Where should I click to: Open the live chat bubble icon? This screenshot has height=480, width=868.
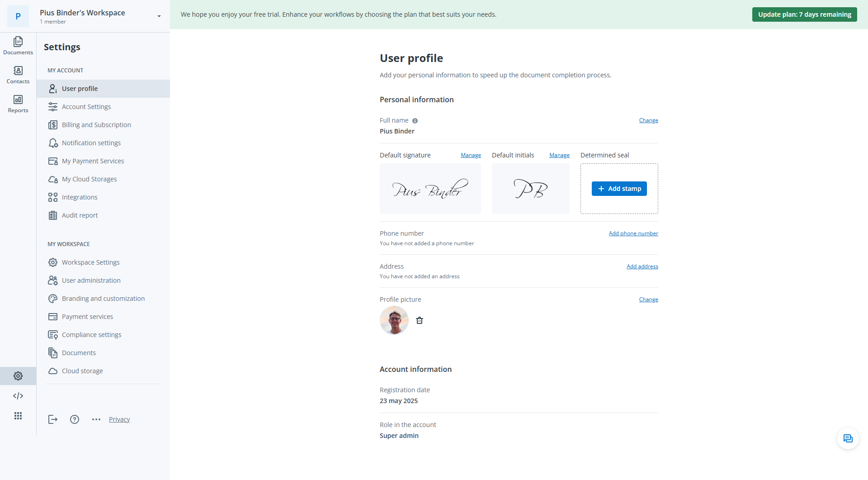(x=848, y=438)
